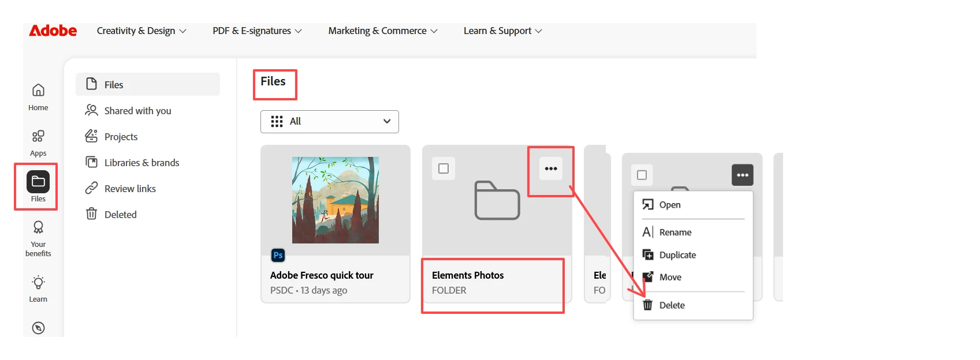Click the Shared with you people icon
Image resolution: width=980 pixels, height=360 pixels.
point(91,110)
